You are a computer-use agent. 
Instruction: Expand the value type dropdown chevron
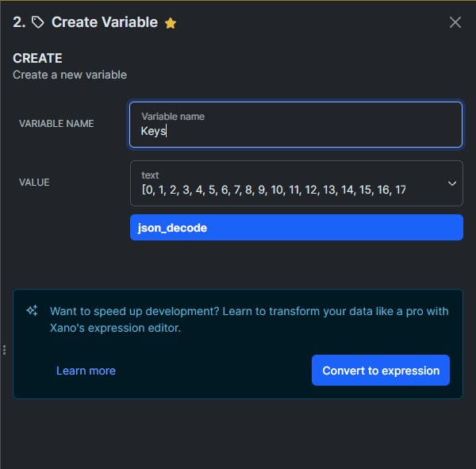point(452,183)
